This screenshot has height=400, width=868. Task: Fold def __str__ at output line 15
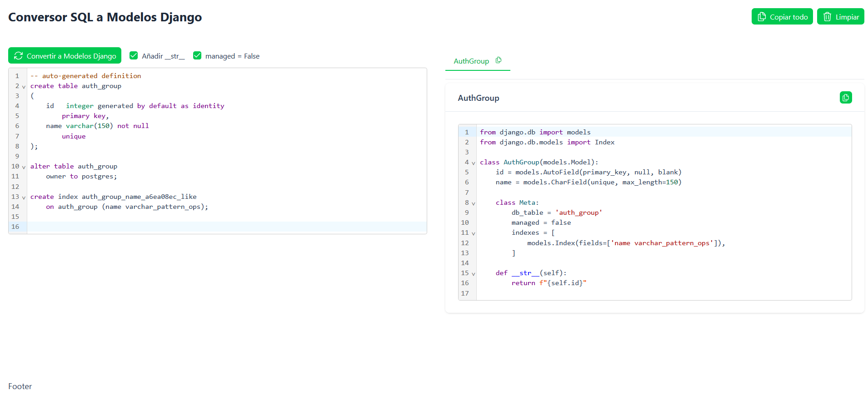click(473, 274)
